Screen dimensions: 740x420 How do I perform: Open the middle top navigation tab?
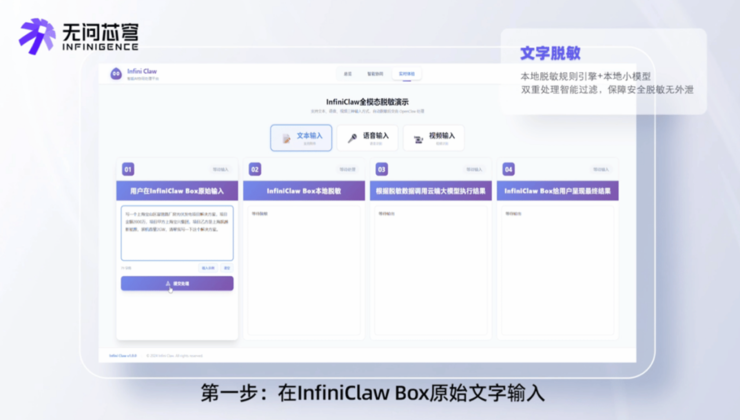(x=375, y=74)
